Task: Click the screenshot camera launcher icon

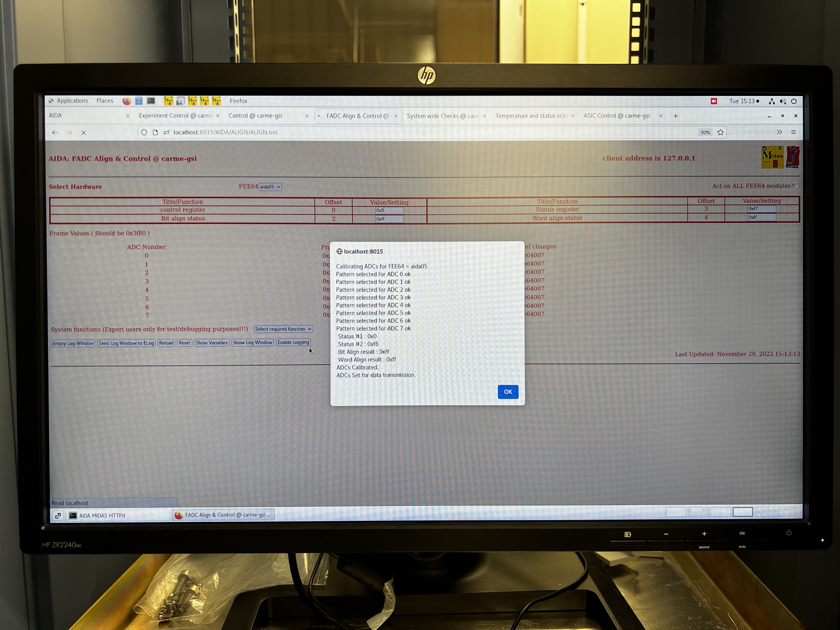Action: click(180, 101)
